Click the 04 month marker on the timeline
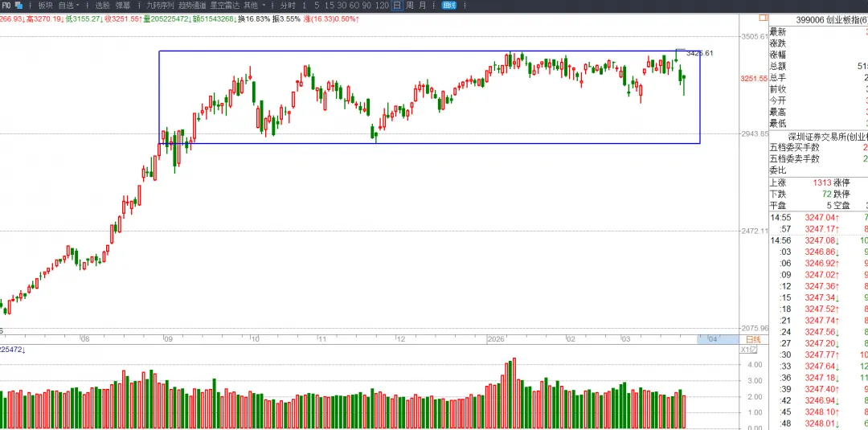Screen dimensions: 868x430 tap(713, 338)
